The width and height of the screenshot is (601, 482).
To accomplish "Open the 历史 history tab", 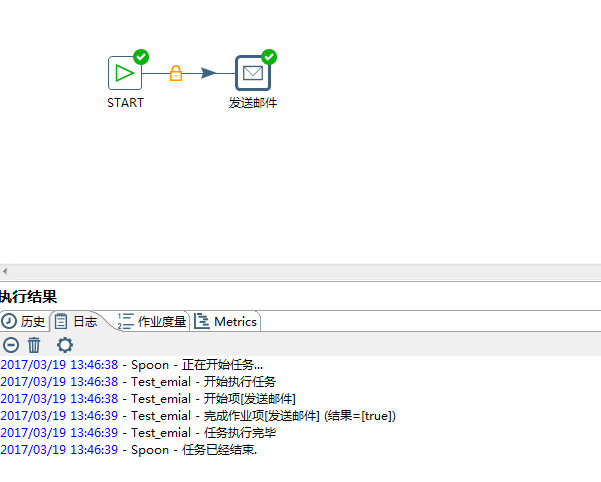I will [24, 321].
